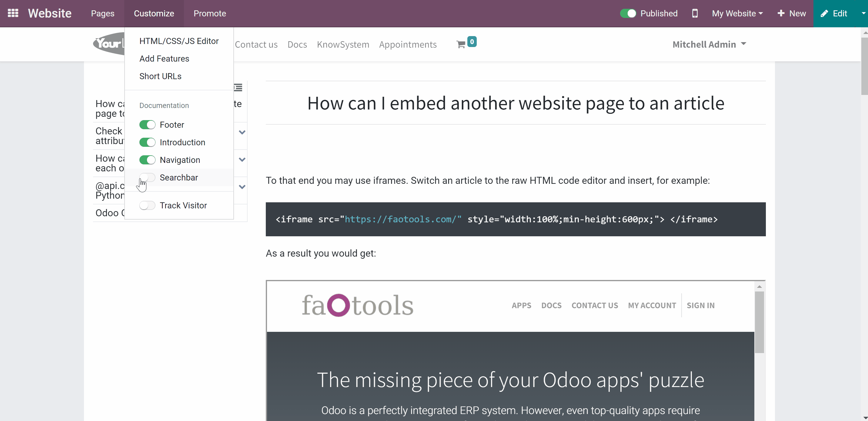Enable the Searchbar toggle
The image size is (868, 421).
coord(147,177)
